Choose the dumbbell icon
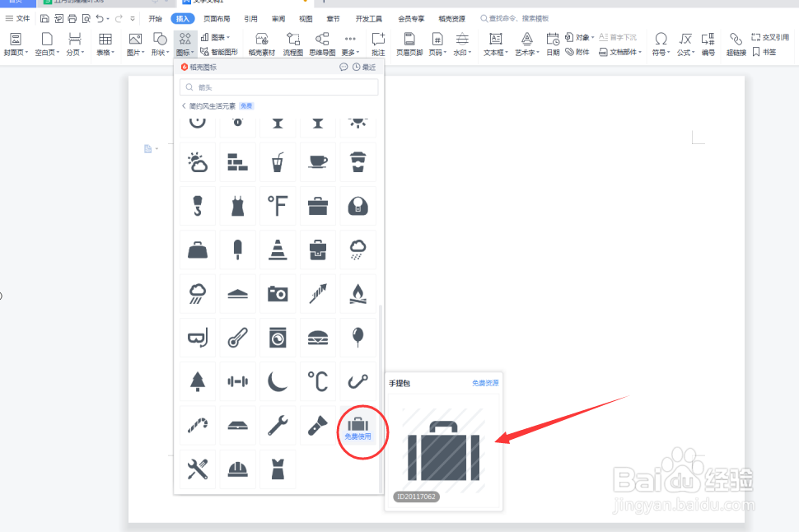 (x=238, y=381)
